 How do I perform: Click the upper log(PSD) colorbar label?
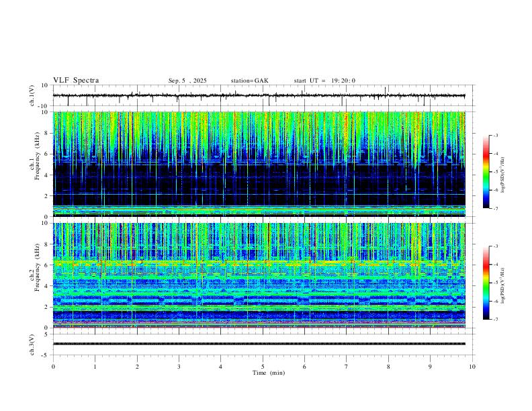(503, 175)
